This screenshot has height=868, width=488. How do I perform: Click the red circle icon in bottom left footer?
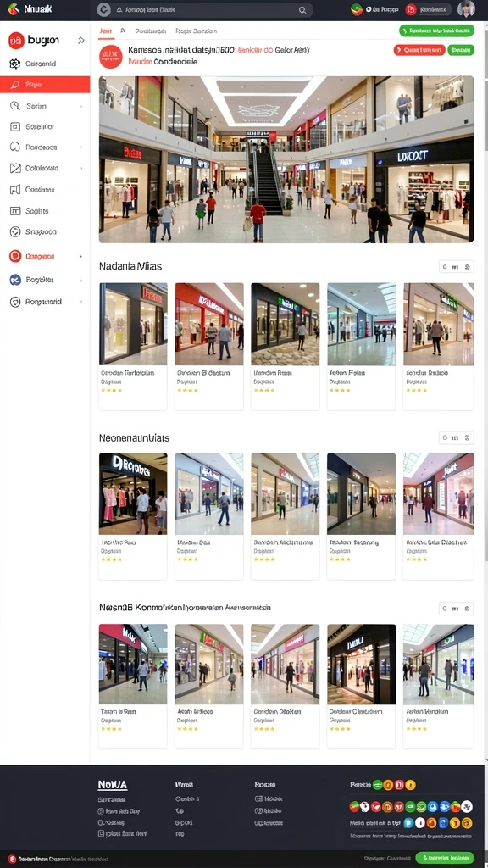pyautogui.click(x=12, y=860)
